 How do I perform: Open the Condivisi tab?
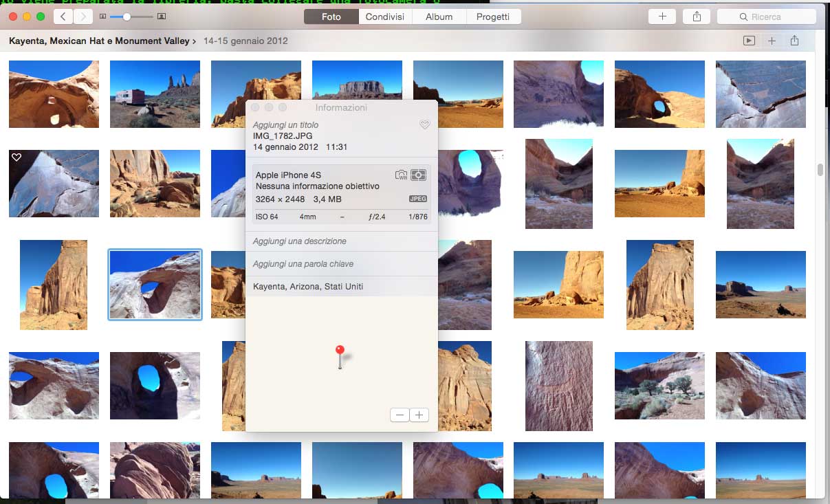385,17
